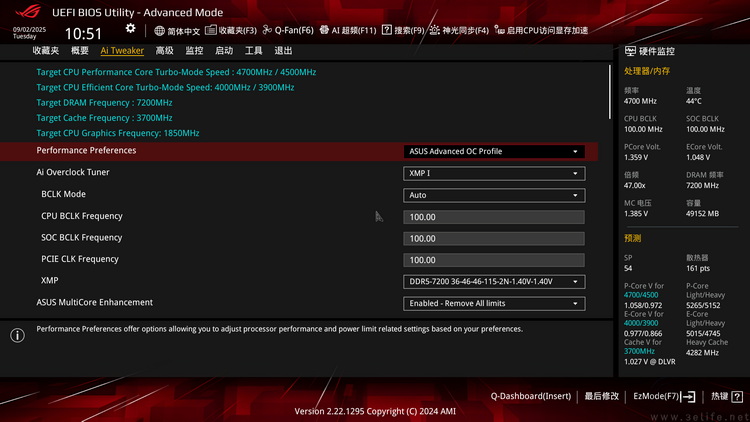Screen dimensions: 750x422
Task: Click the ROG logo icon
Action: click(x=28, y=11)
